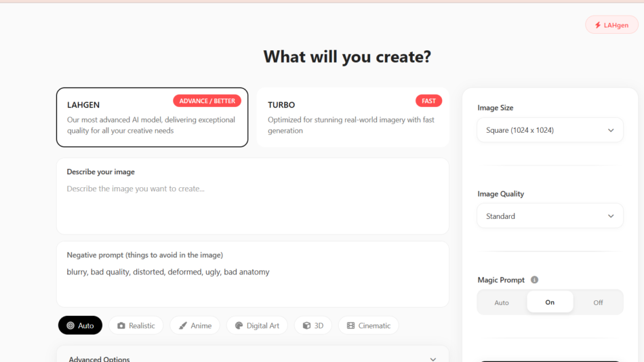Switch Magic Prompt to Off
Image resolution: width=644 pixels, height=362 pixels.
pyautogui.click(x=598, y=302)
